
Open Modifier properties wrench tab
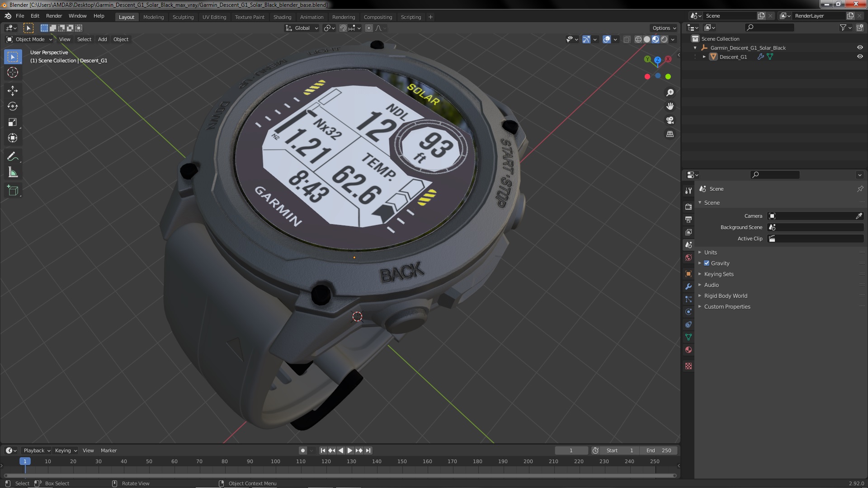point(689,286)
